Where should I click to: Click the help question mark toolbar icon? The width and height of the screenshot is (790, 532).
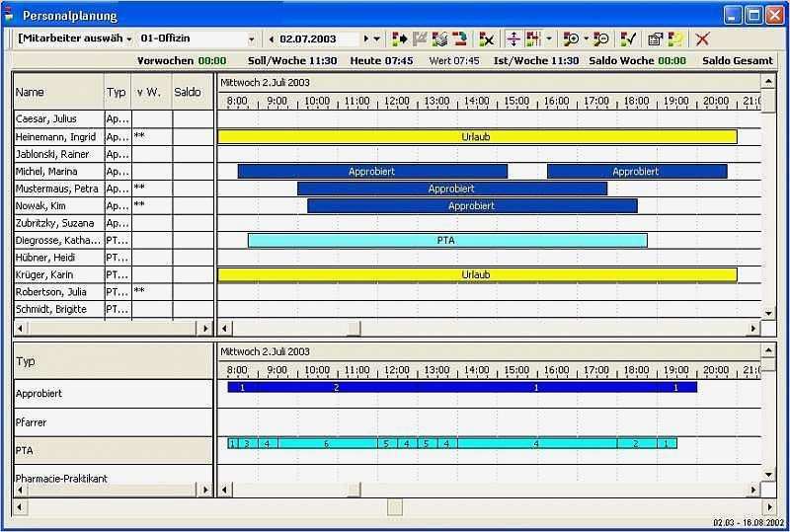[676, 39]
